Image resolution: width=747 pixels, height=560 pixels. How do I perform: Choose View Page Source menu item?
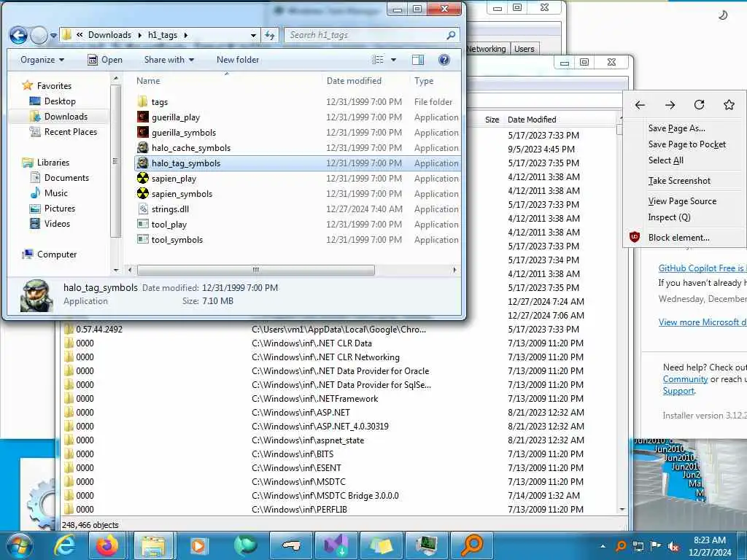[x=682, y=201]
